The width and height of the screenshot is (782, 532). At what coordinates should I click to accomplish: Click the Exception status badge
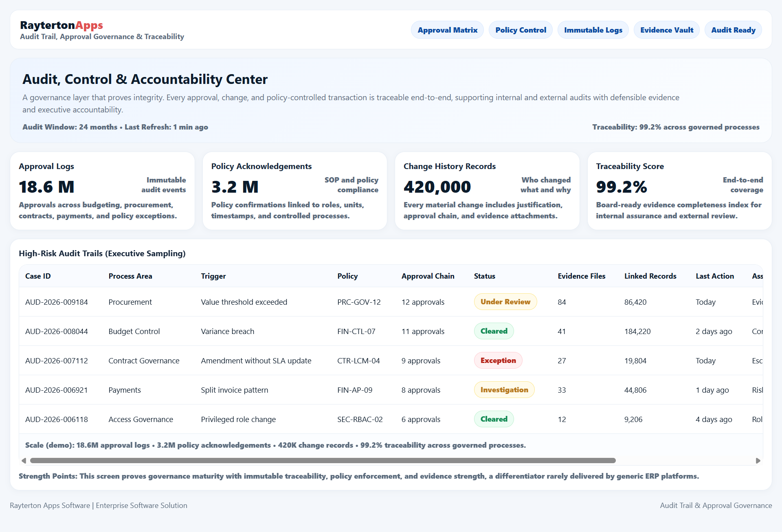click(x=498, y=360)
